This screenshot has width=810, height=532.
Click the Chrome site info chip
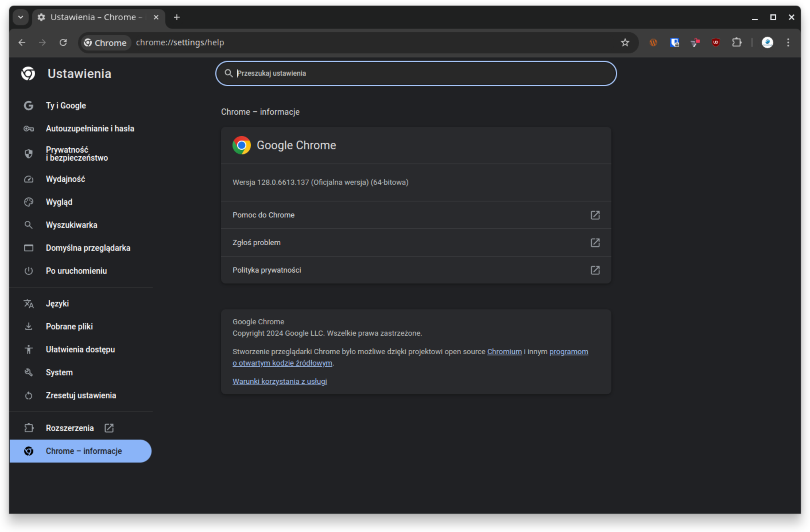105,43
